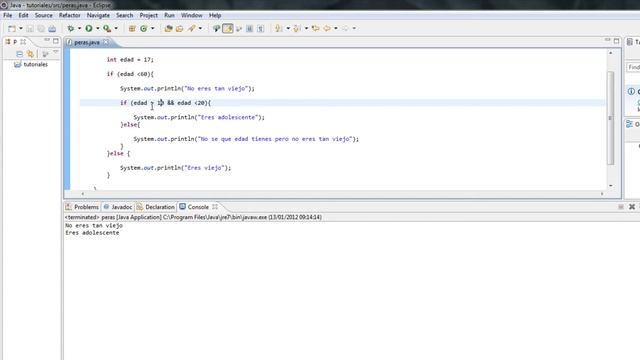Image resolution: width=640 pixels, height=360 pixels.
Task: Maximize the Package Explorer panel
Action: (x=56, y=41)
